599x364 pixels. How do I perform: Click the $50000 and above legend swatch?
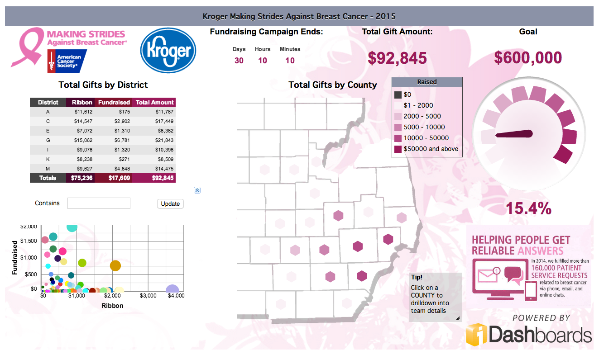point(398,149)
